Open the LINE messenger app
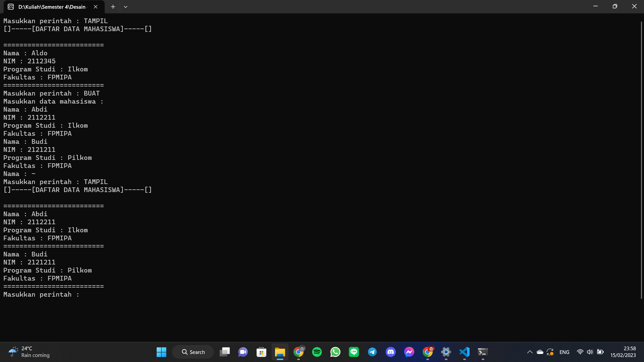Image resolution: width=644 pixels, height=362 pixels. pyautogui.click(x=354, y=352)
